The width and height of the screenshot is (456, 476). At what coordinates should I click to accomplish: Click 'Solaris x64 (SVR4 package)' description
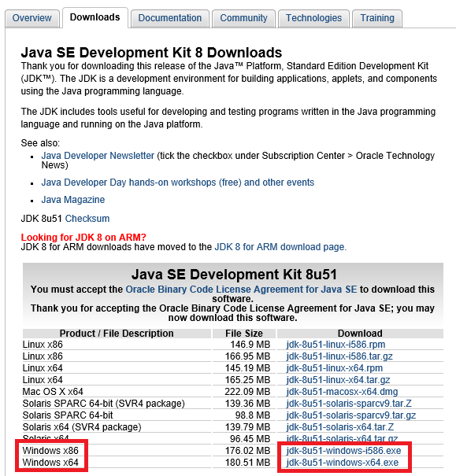click(82, 426)
